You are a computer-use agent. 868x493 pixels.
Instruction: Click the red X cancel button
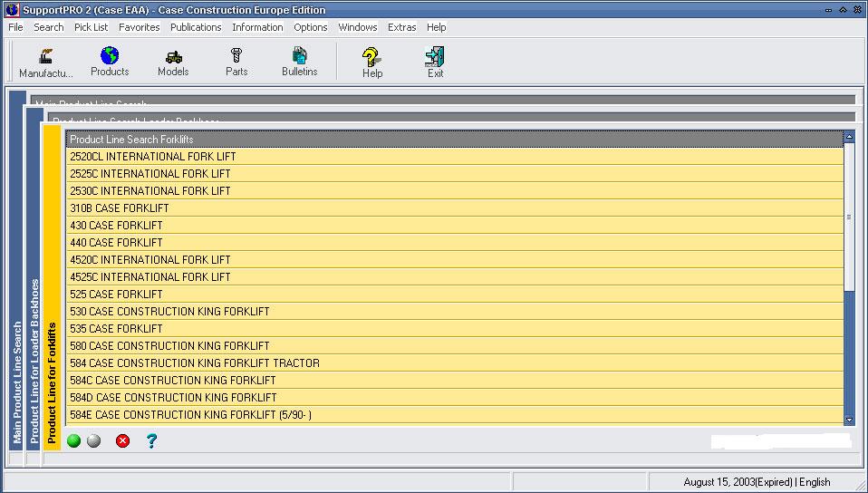[123, 441]
